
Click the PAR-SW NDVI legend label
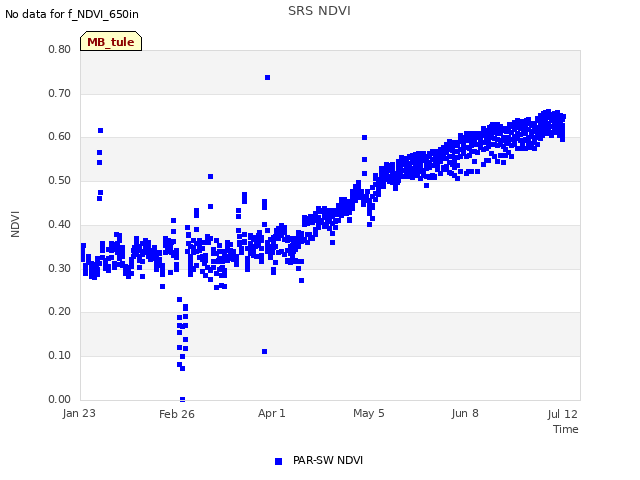click(x=328, y=460)
